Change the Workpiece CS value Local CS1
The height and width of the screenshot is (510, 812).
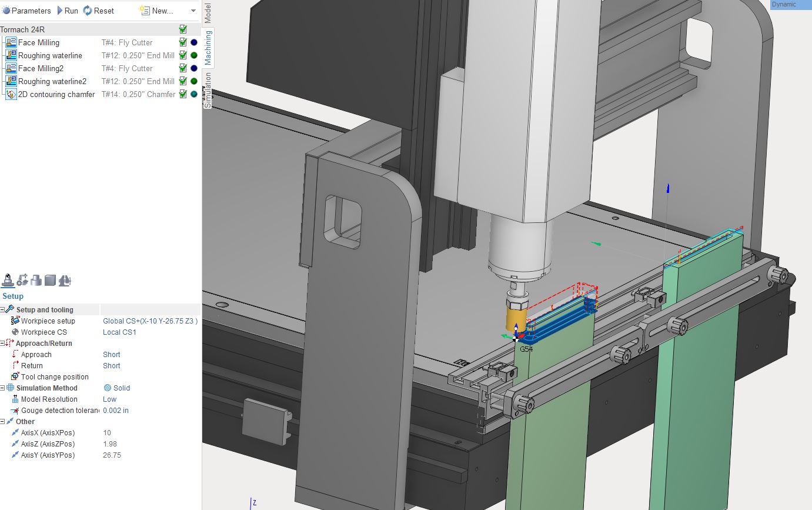click(119, 332)
